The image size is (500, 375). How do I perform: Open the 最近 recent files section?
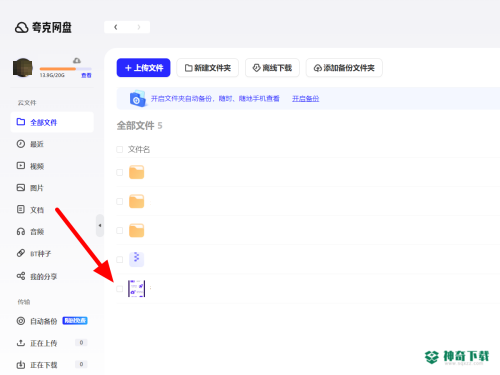(x=30, y=144)
